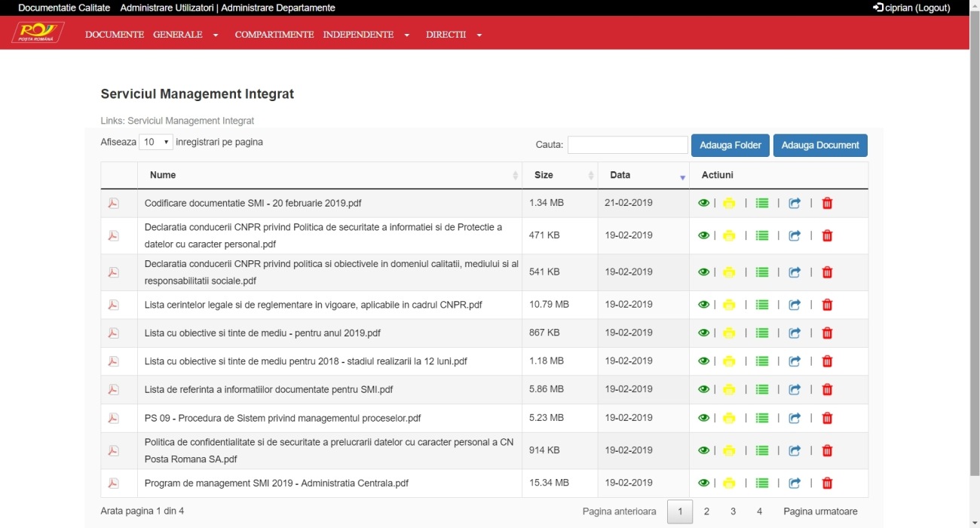Click the Cauta search field

tap(627, 145)
